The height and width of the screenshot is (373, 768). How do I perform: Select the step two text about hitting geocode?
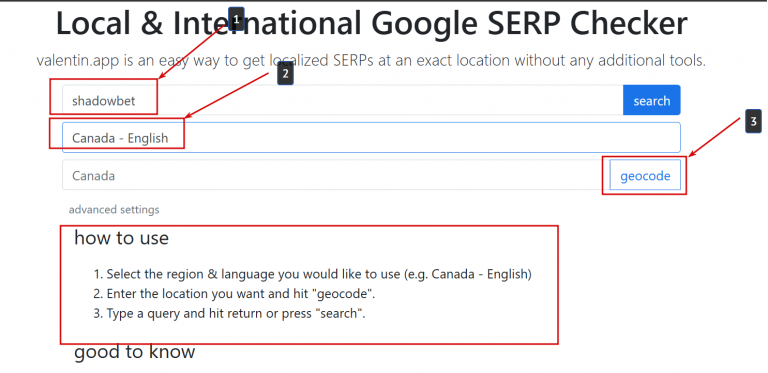241,294
